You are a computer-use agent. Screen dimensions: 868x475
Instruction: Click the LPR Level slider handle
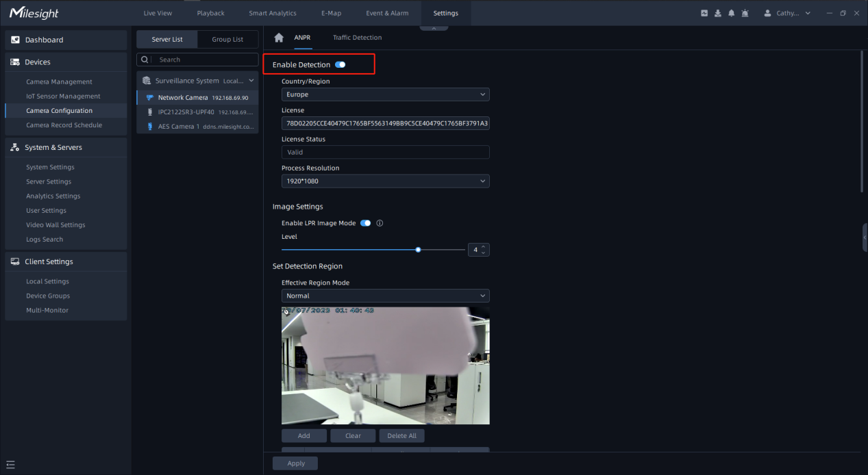pos(418,250)
